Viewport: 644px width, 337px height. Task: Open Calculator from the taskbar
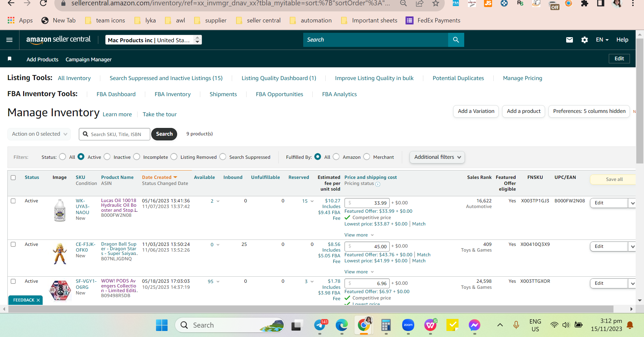[x=386, y=325]
